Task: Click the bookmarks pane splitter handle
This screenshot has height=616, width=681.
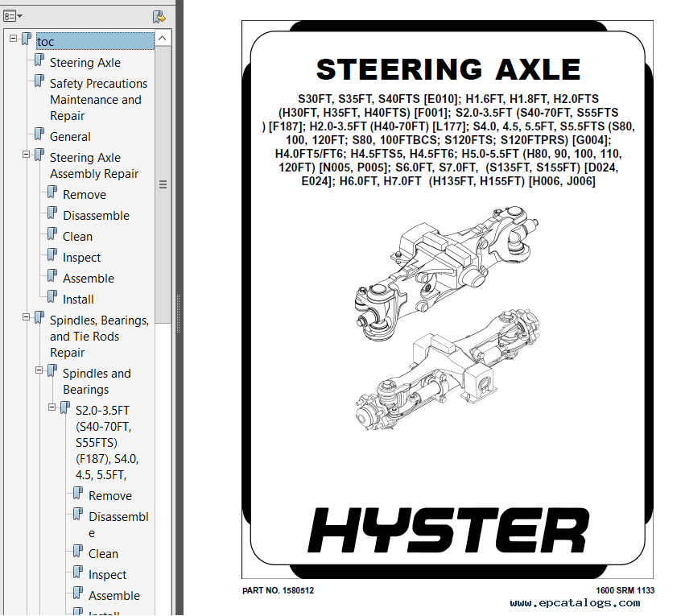Action: click(x=178, y=314)
